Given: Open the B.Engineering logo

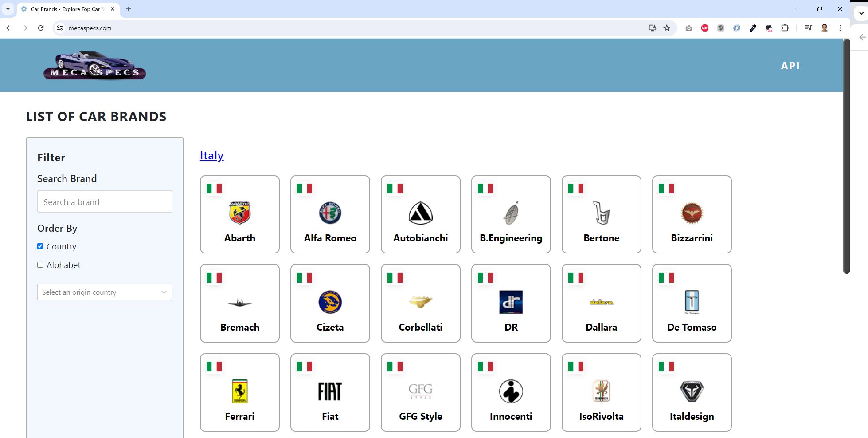Looking at the screenshot, I should click(x=511, y=213).
